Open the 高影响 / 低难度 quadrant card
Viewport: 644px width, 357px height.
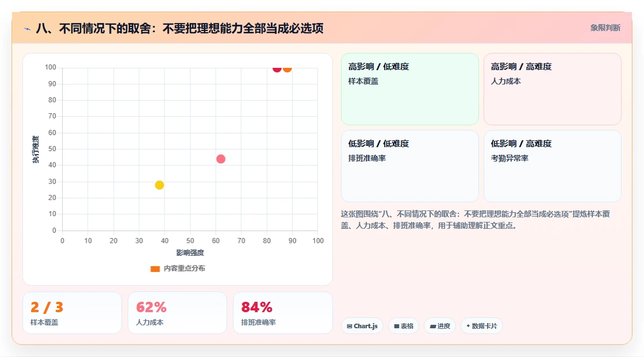(x=410, y=89)
